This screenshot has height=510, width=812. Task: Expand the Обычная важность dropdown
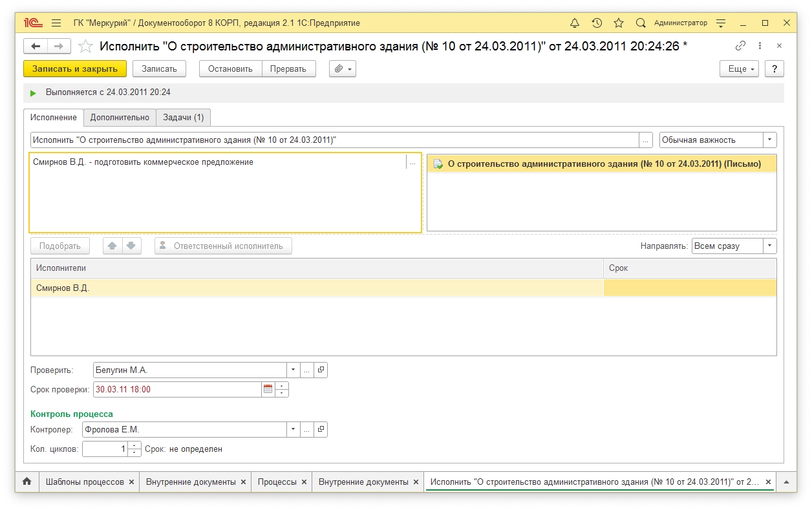[x=770, y=140]
